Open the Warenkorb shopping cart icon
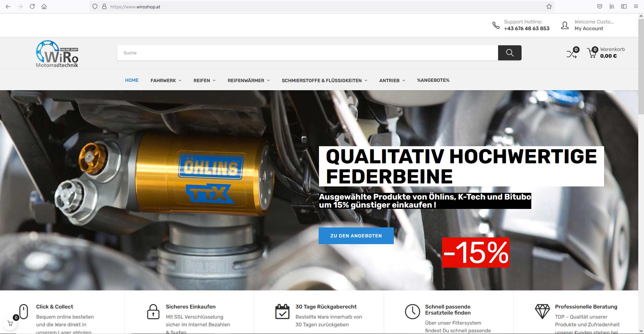 (x=592, y=53)
